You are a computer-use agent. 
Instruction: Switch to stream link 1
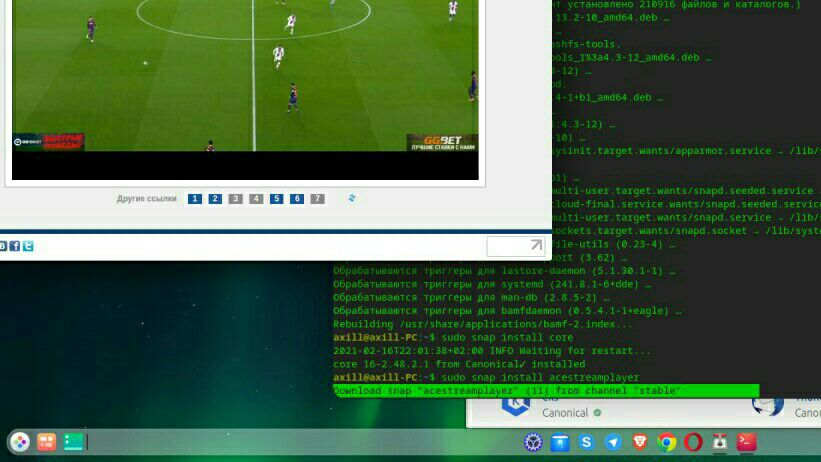(195, 199)
